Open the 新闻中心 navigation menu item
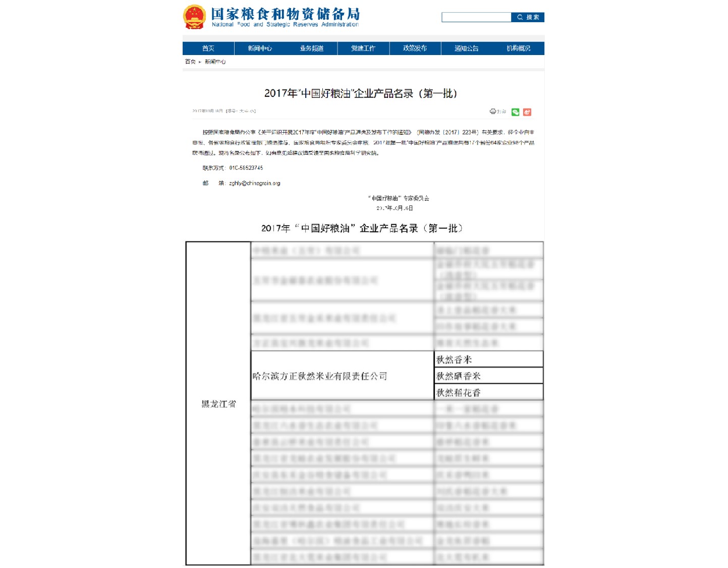The height and width of the screenshot is (568, 728). coord(260,48)
